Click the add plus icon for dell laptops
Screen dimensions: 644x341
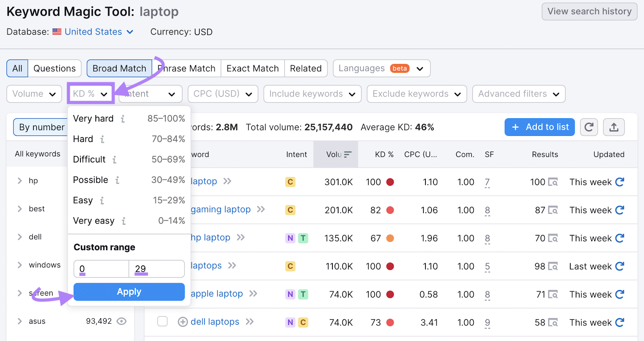point(183,322)
